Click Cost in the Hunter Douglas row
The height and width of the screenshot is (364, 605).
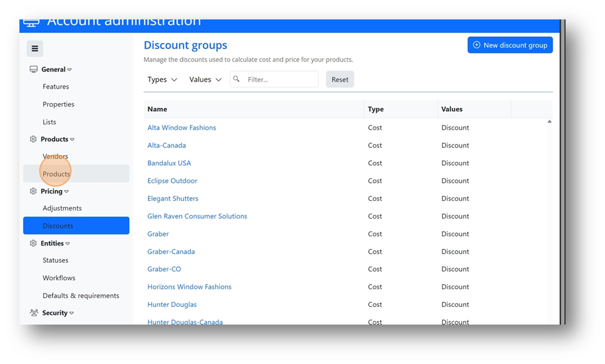click(x=375, y=305)
